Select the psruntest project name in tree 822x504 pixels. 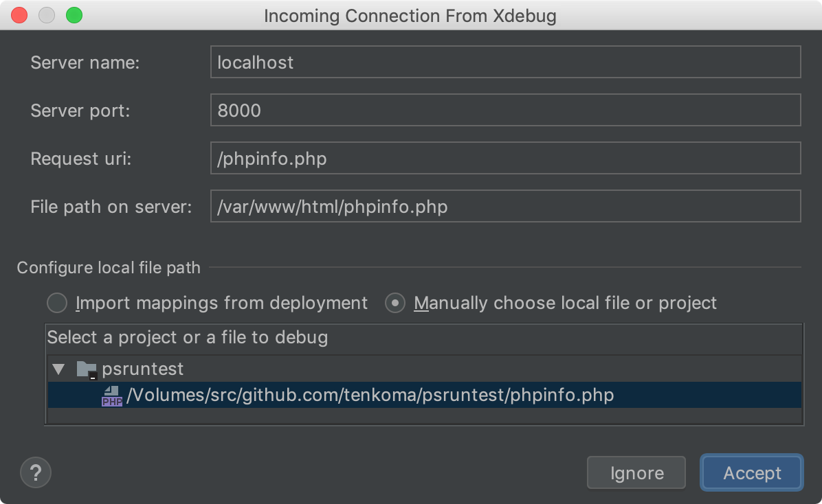(x=143, y=369)
